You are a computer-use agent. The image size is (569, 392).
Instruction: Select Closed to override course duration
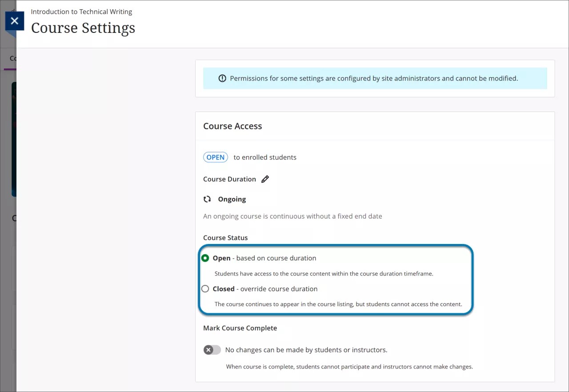pyautogui.click(x=205, y=288)
